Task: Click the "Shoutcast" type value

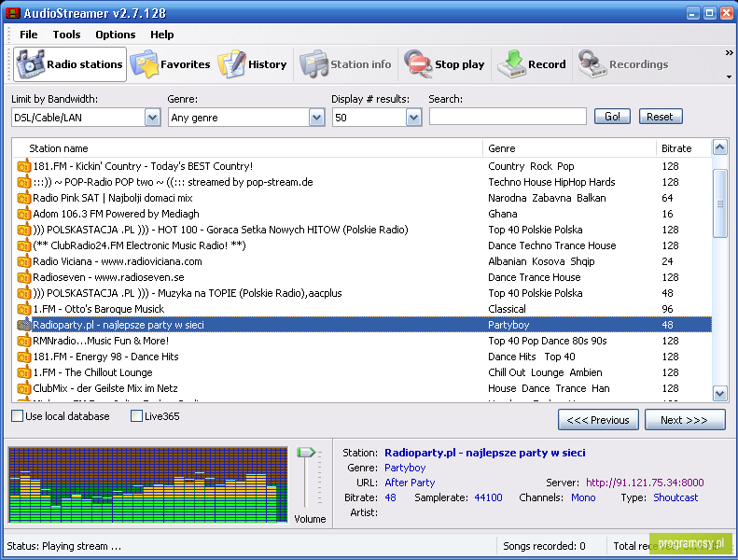Action: [675, 497]
